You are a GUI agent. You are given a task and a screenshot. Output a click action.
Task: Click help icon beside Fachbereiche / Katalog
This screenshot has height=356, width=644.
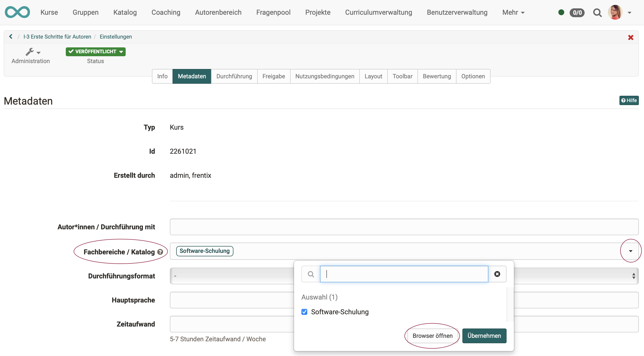tap(160, 252)
